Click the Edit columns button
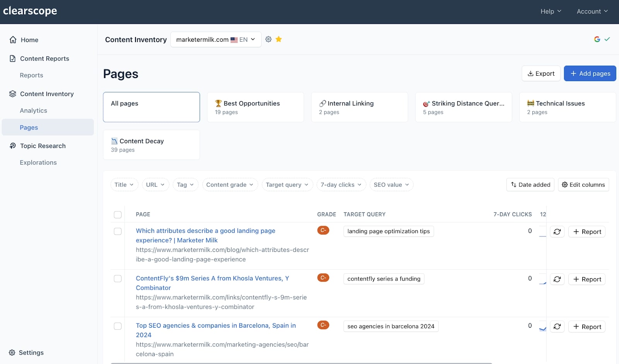 click(x=583, y=185)
